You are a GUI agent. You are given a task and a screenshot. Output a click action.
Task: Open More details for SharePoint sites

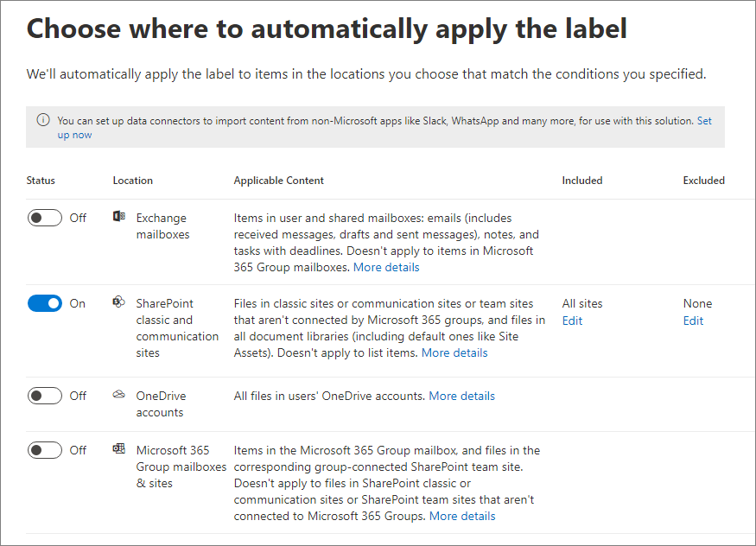tap(454, 352)
